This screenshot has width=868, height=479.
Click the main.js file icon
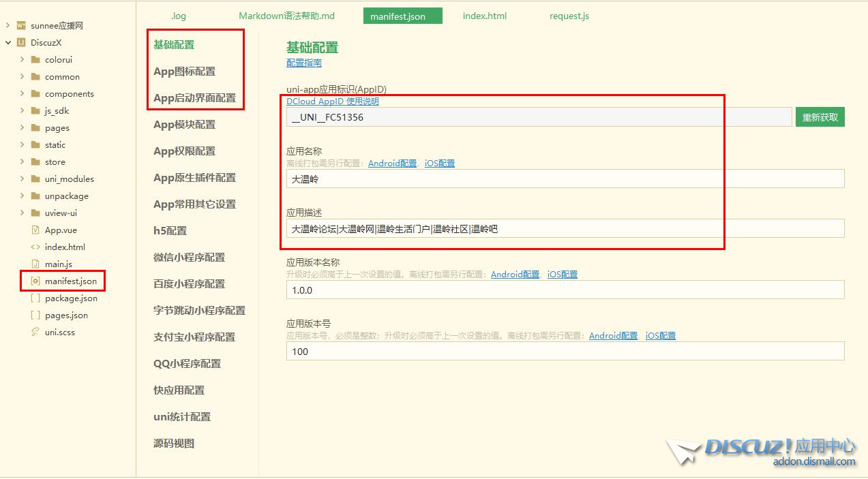tap(35, 264)
